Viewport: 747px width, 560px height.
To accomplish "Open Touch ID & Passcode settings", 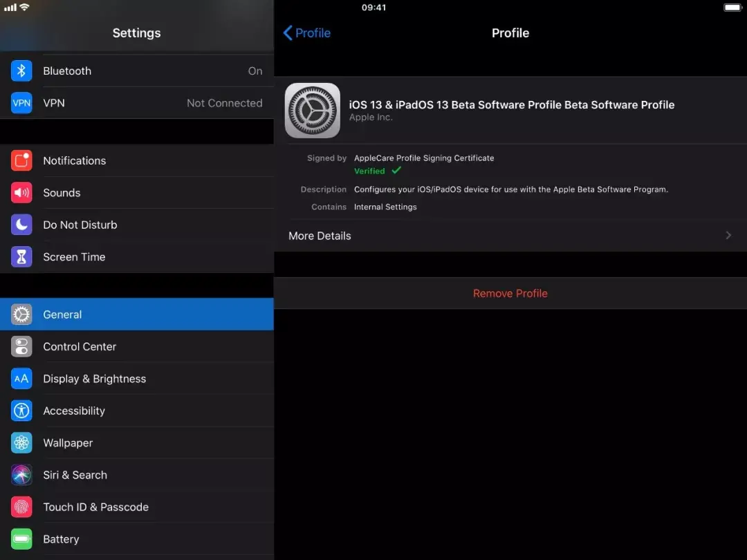I will click(137, 507).
